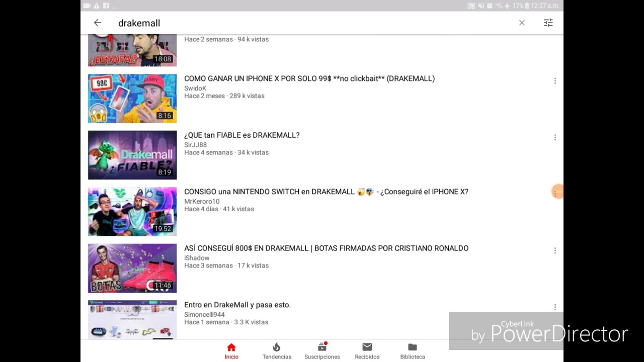Tap the back arrow in search bar
The image size is (644, 362).
[98, 23]
